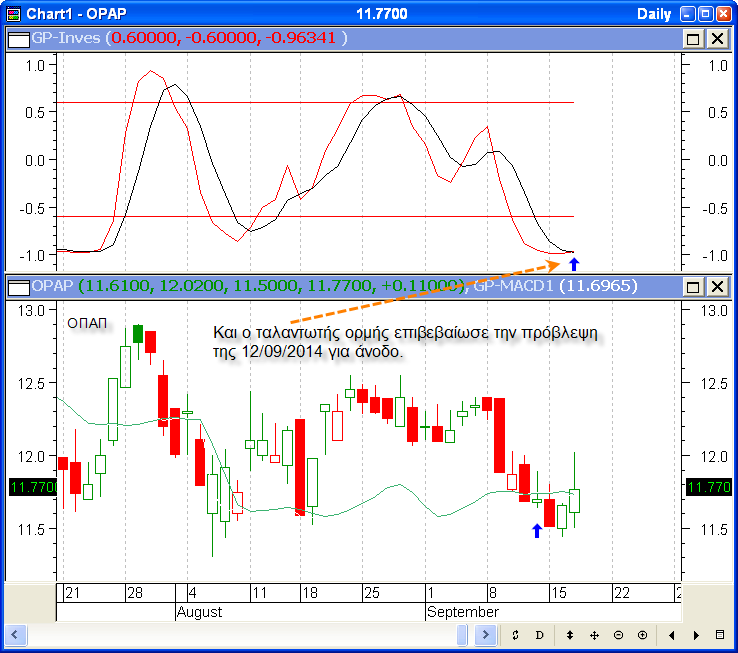
Task: Click the refresh/reload chart icon in bottom toolbar
Action: [x=515, y=635]
